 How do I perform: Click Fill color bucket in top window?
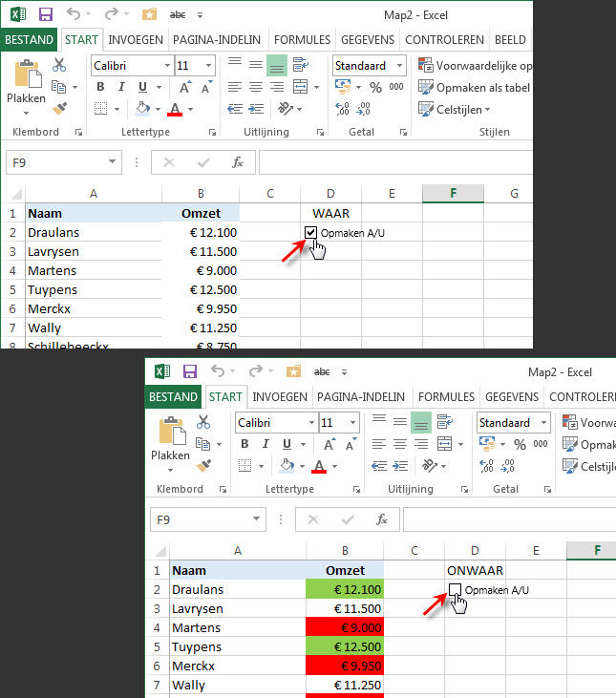(142, 108)
